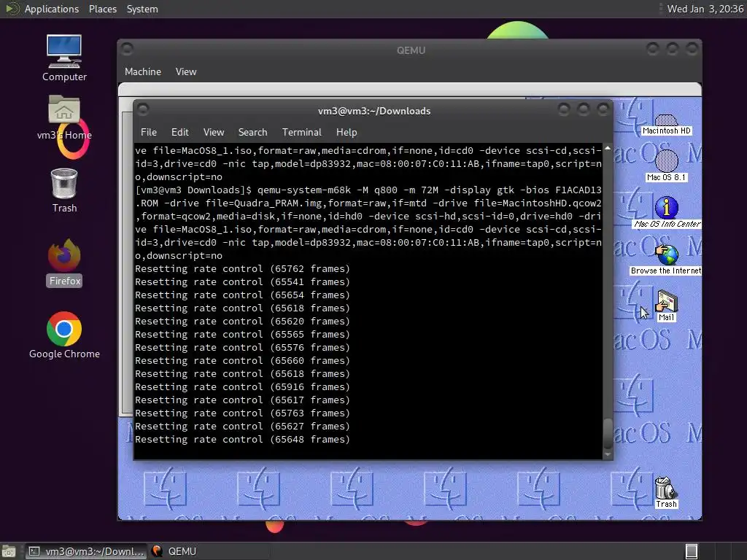Open the Places panel menu
Screen dimensions: 747x560
(102, 9)
